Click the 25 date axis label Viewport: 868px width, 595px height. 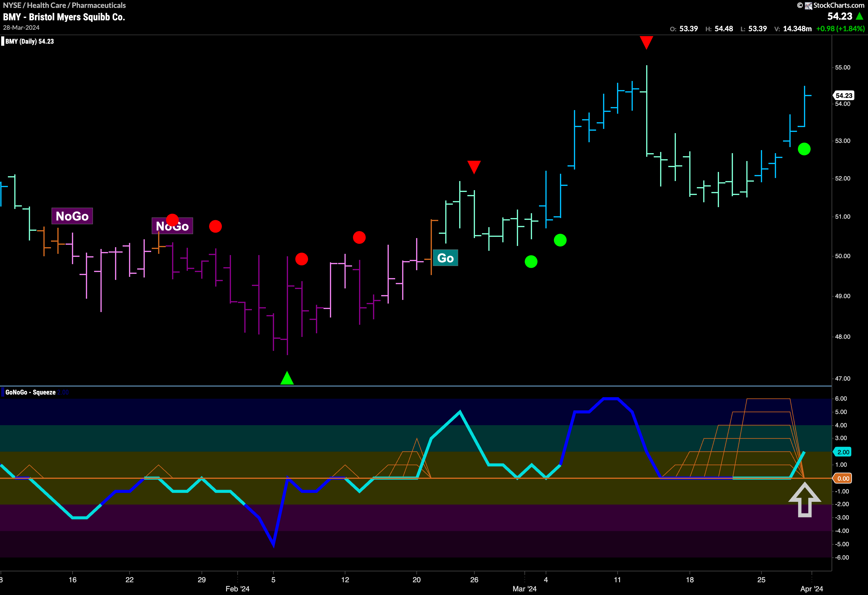(x=761, y=580)
